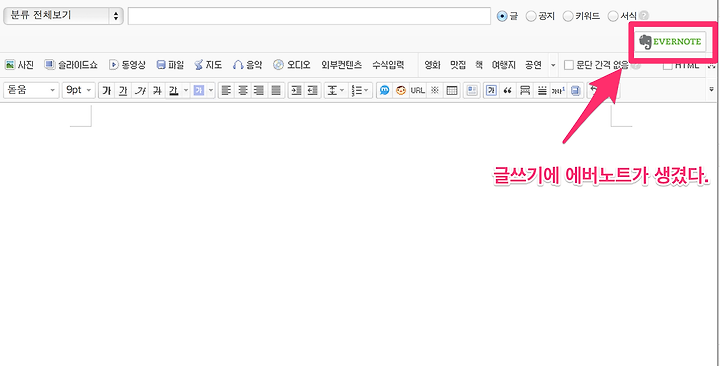720x366 pixels.
Task: Insert boxed text 가 icon
Action: pos(491,90)
